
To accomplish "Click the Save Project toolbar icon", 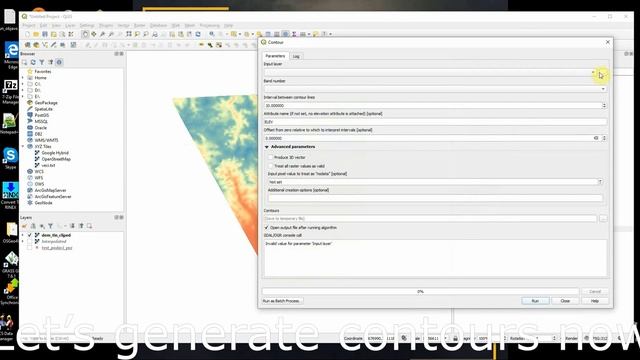I will 45,34.
